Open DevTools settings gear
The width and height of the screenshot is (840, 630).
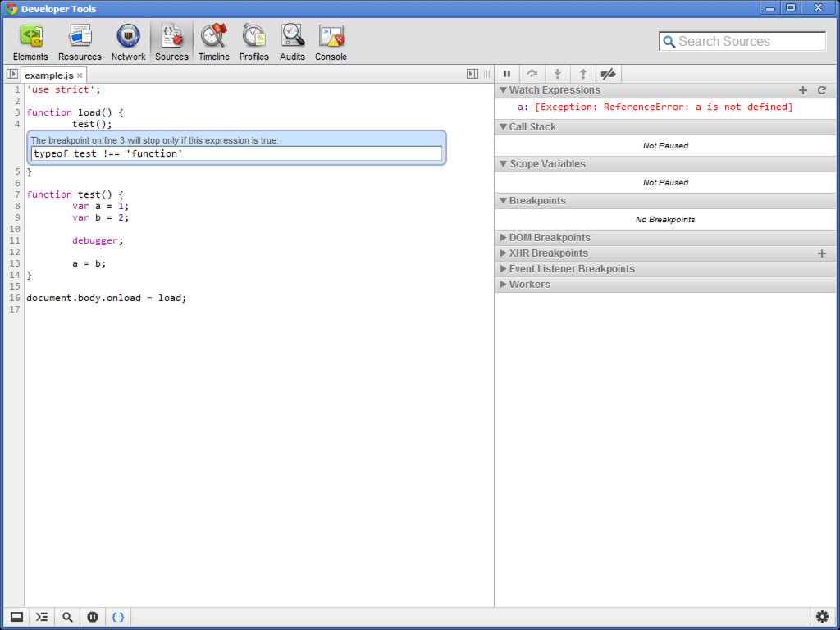(x=822, y=617)
